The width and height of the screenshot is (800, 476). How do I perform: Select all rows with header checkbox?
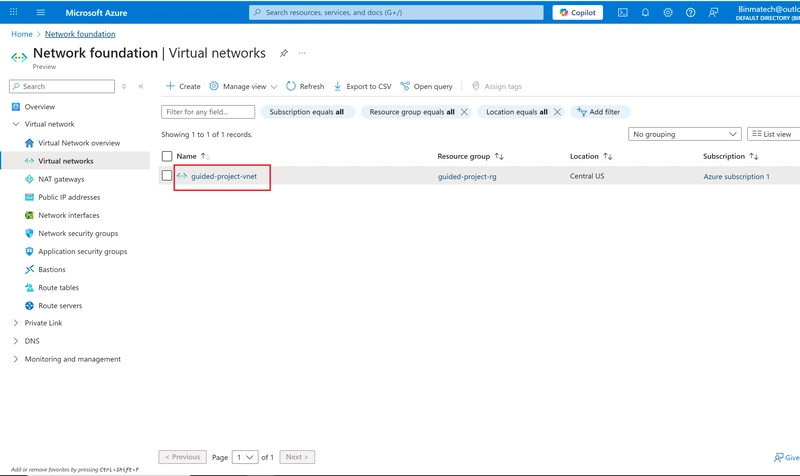(x=167, y=156)
